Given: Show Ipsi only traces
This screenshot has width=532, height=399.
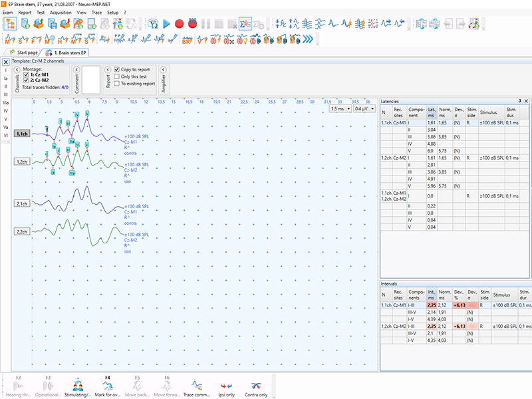Looking at the screenshot, I should [226, 387].
